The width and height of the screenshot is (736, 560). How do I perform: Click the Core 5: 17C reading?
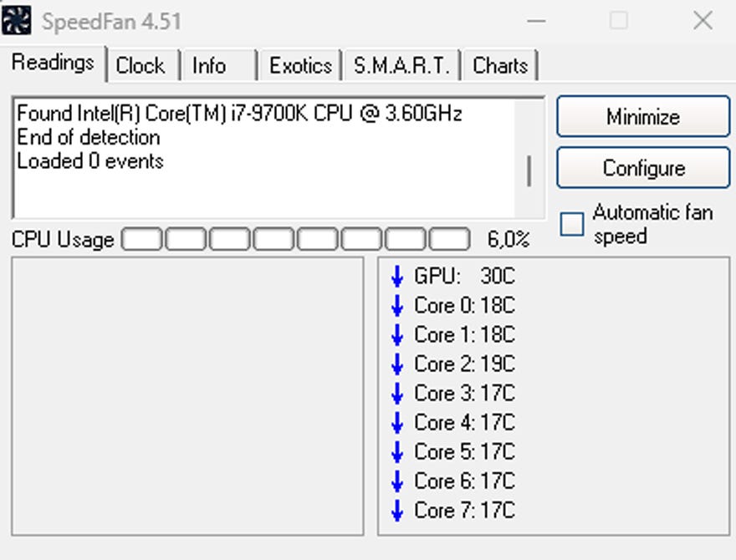(465, 452)
